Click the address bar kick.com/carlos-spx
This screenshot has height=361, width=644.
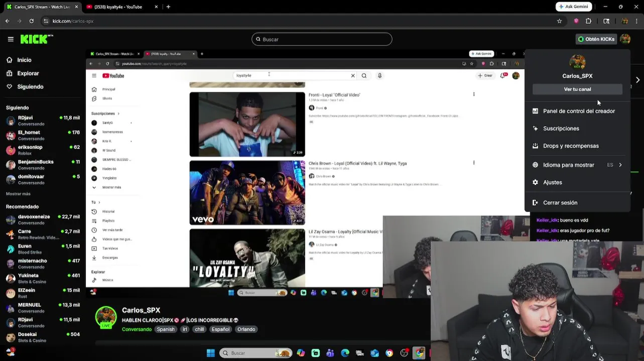73,21
